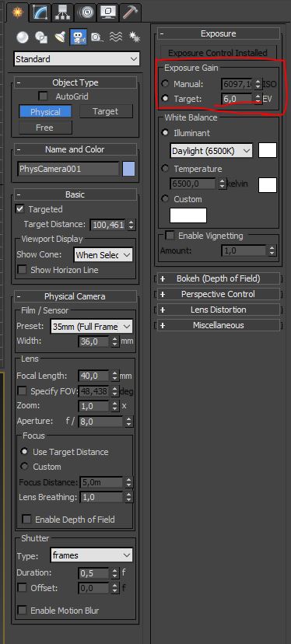
Task: Enable the Enable Vignetting checkbox
Action: pos(170,236)
